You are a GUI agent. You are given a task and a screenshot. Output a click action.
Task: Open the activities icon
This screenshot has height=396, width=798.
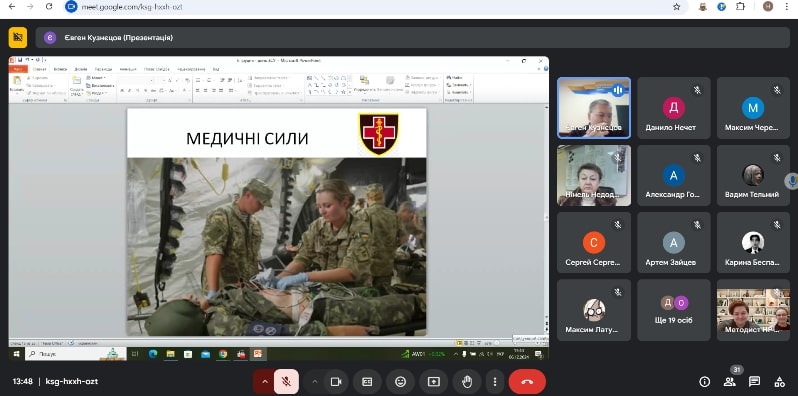(x=779, y=382)
